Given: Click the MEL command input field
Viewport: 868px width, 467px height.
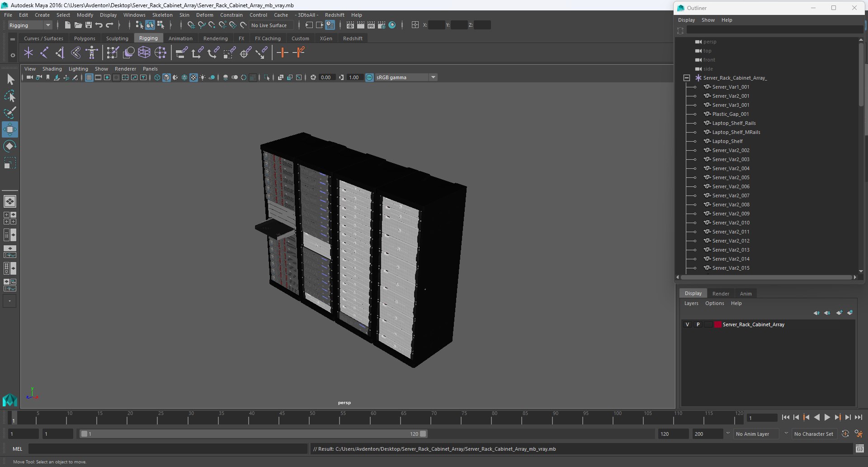Looking at the screenshot, I should coord(168,449).
